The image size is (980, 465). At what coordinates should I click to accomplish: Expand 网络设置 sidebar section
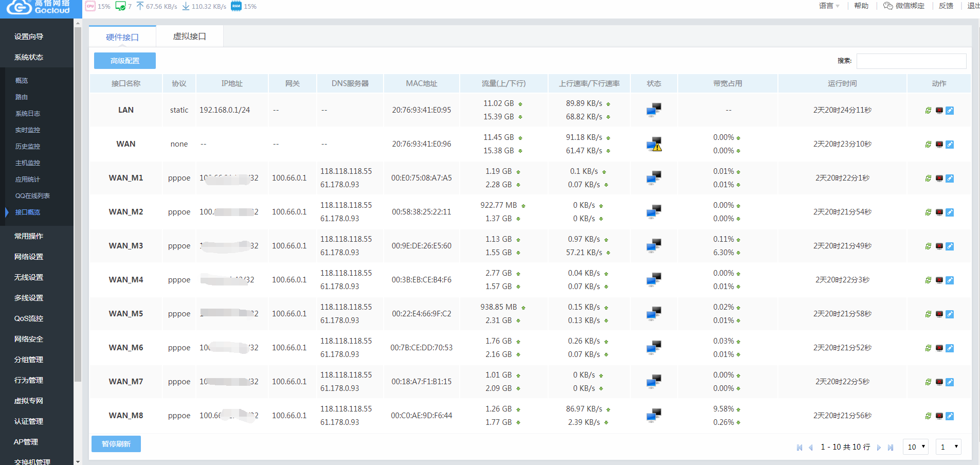coord(29,257)
